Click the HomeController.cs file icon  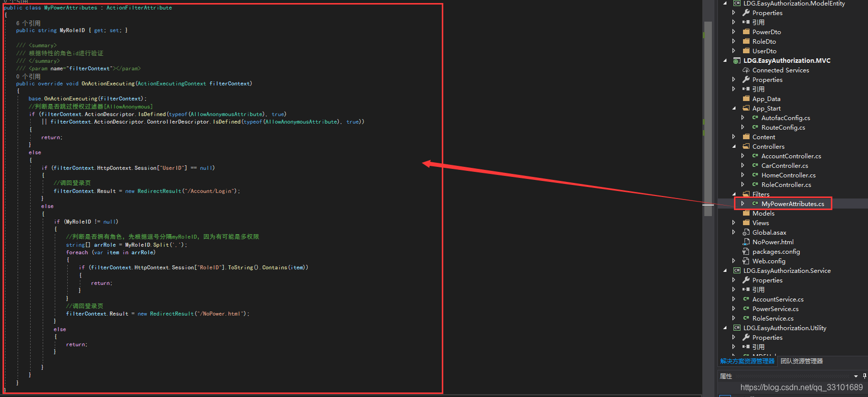pos(755,175)
